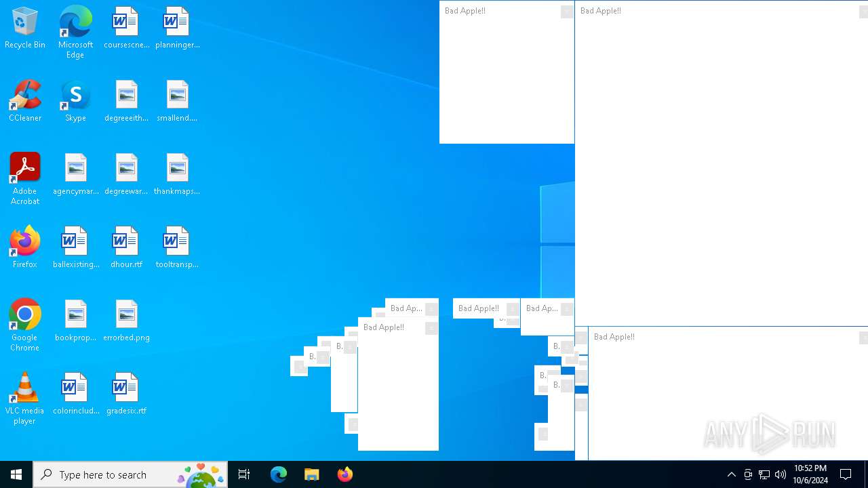The width and height of the screenshot is (868, 488).
Task: Select the degreewar image file
Action: coord(126,175)
